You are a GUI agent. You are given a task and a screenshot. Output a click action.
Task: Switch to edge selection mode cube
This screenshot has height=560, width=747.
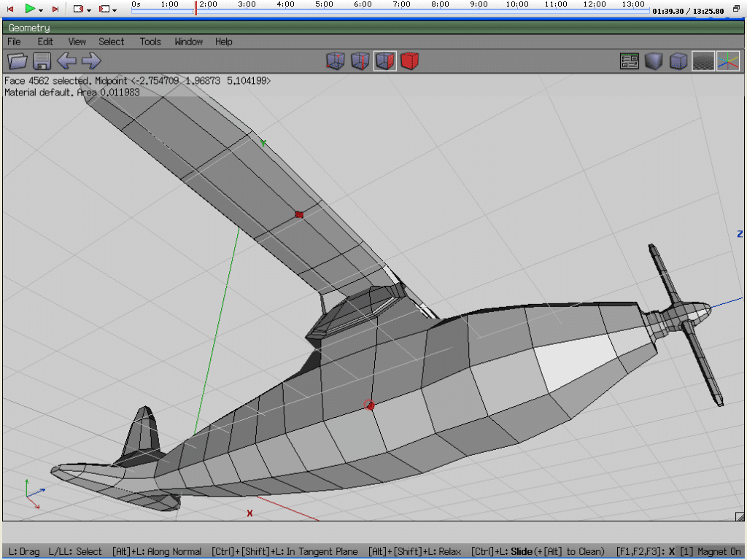point(360,61)
